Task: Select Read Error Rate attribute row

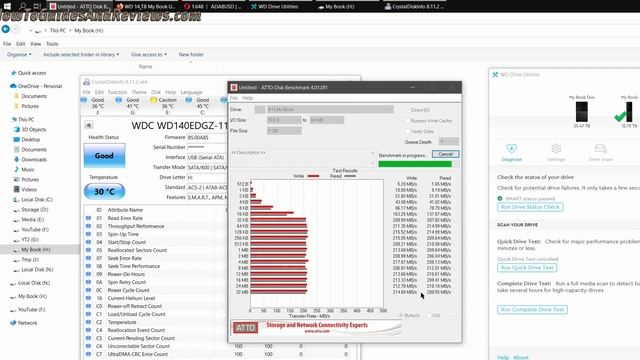Action: point(155,218)
